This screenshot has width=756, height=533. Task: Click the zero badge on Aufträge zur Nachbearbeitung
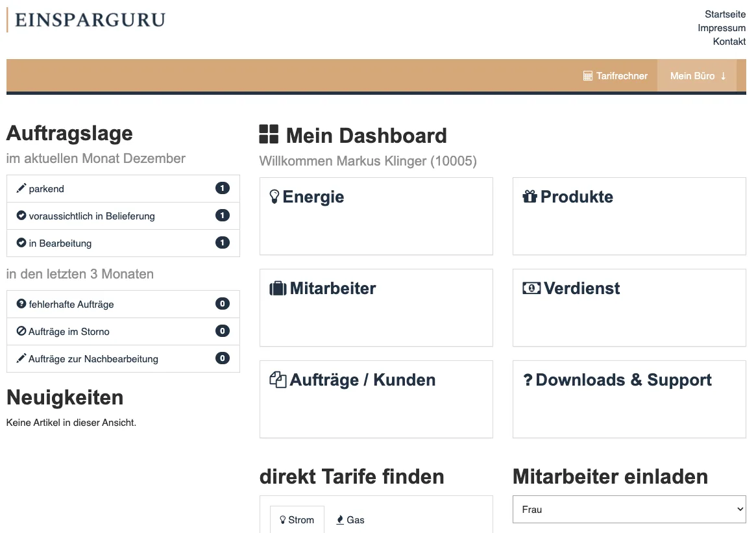point(223,358)
